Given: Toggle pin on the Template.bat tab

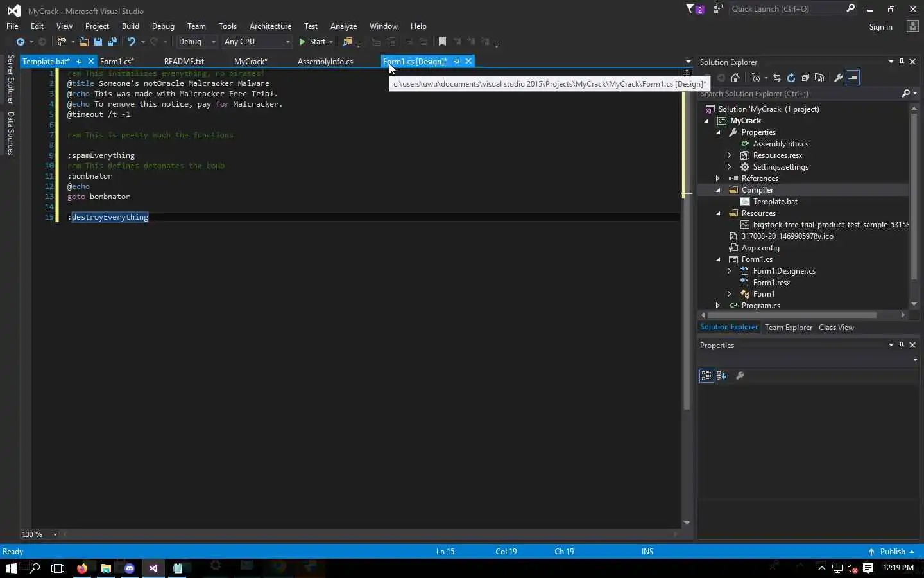Looking at the screenshot, I should click(80, 62).
